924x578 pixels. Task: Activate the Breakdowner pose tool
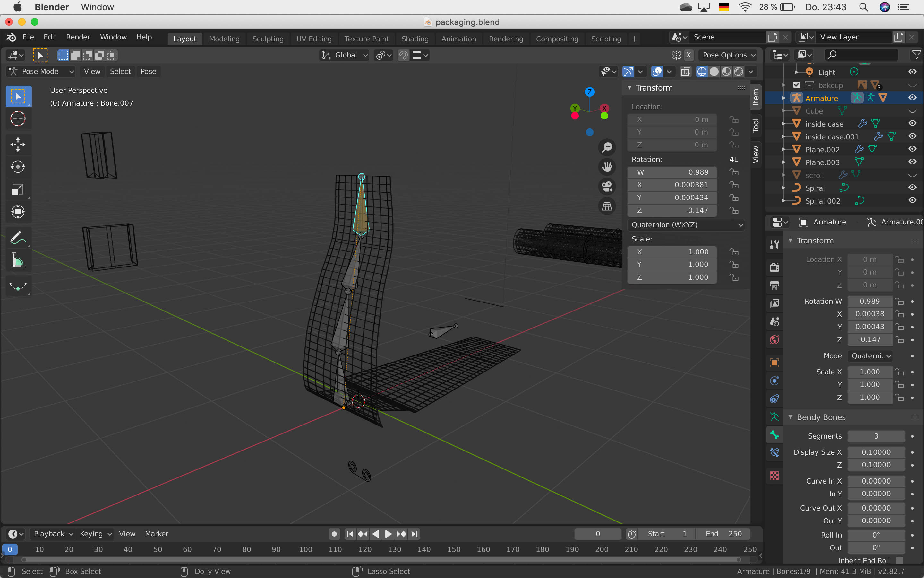(x=18, y=285)
